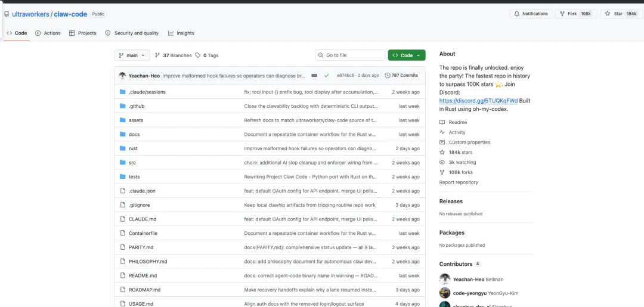The height and width of the screenshot is (307, 644).
Task: Click the repository icon beside ultraworkers
Action: [7, 14]
